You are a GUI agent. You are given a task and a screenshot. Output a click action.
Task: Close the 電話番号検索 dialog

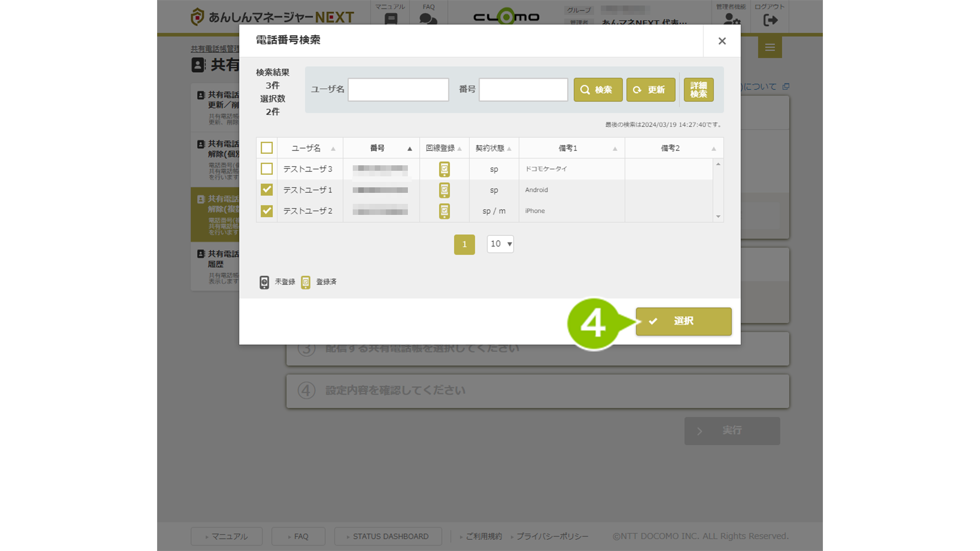[721, 41]
